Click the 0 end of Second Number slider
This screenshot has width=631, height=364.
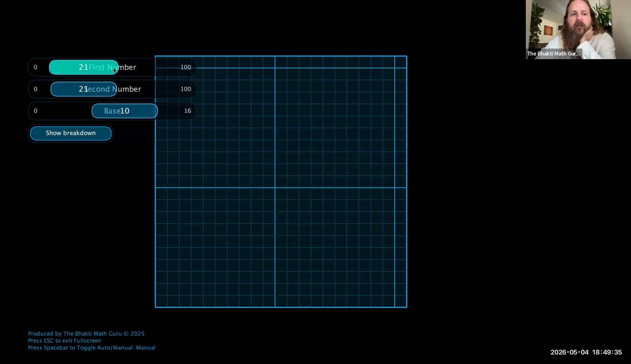pos(35,89)
